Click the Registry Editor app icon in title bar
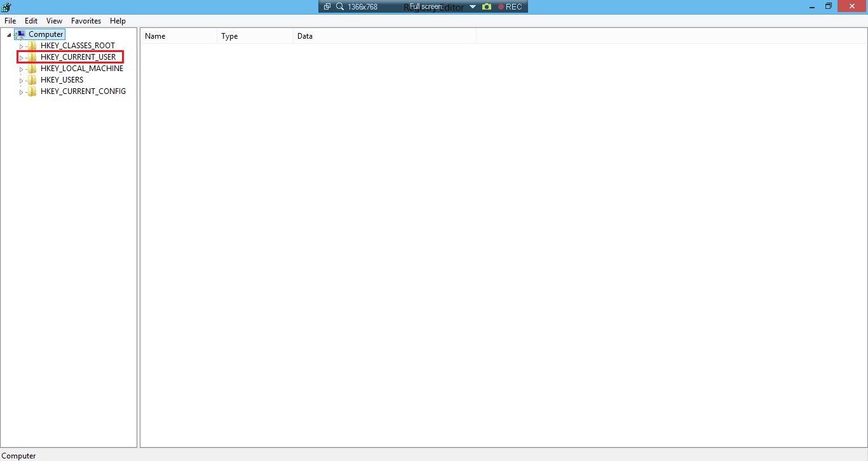Viewport: 868px width, 461px height. coord(6,6)
